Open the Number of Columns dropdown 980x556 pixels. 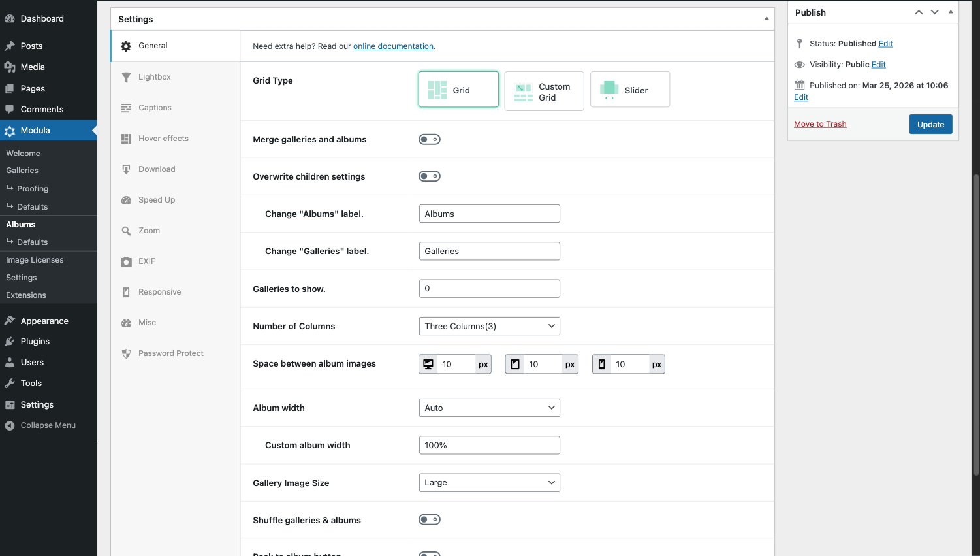pyautogui.click(x=489, y=326)
